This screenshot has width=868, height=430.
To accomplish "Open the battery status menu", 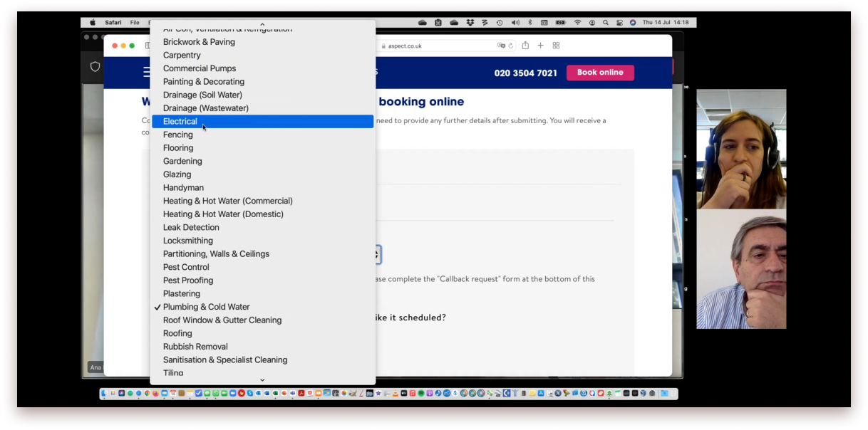I will tap(561, 23).
